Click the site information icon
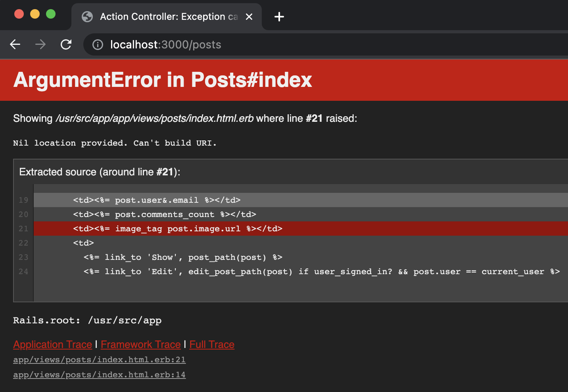Screen dimensions: 568x392 pyautogui.click(x=98, y=45)
